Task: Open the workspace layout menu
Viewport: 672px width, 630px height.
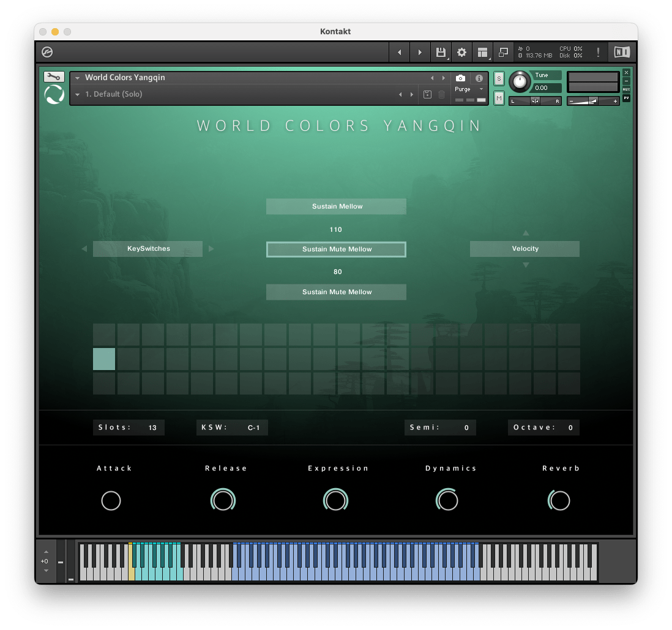Action: pyautogui.click(x=482, y=52)
